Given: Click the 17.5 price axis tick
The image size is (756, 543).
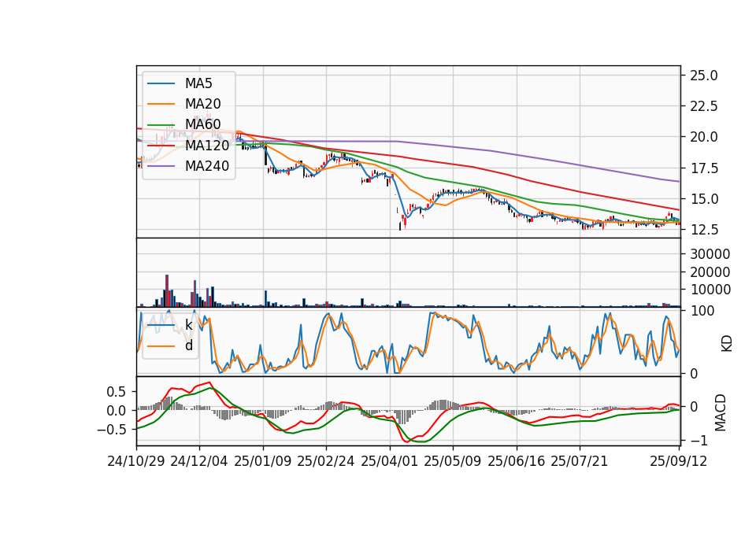Looking at the screenshot, I should coord(703,168).
